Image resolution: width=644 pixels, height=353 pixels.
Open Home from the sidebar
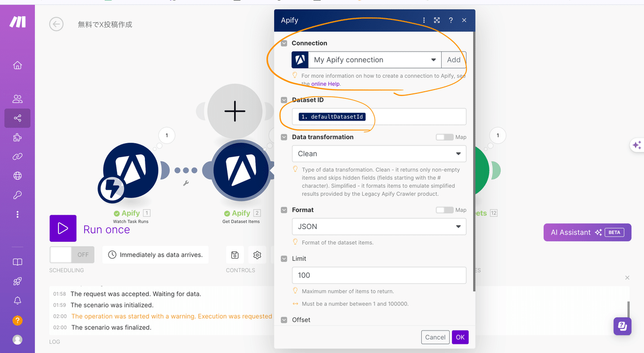pyautogui.click(x=17, y=65)
